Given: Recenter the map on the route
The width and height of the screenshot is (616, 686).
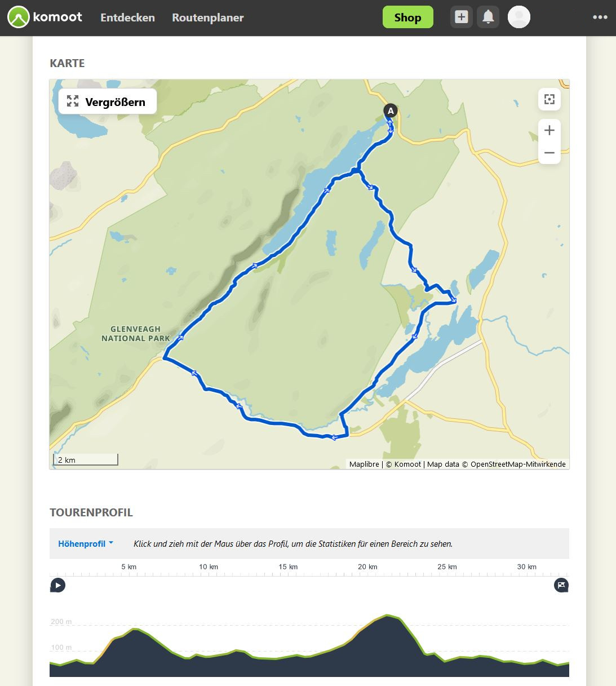Looking at the screenshot, I should click(x=549, y=100).
